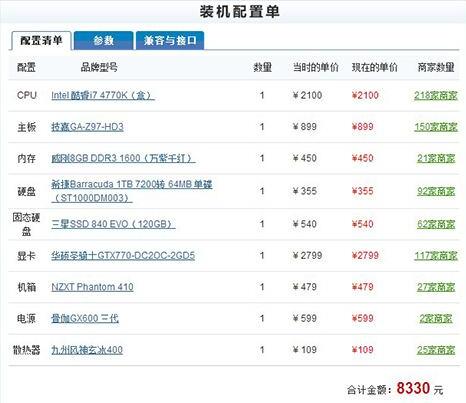
Task: View 62家商家 for the SSD
Action: [436, 224]
